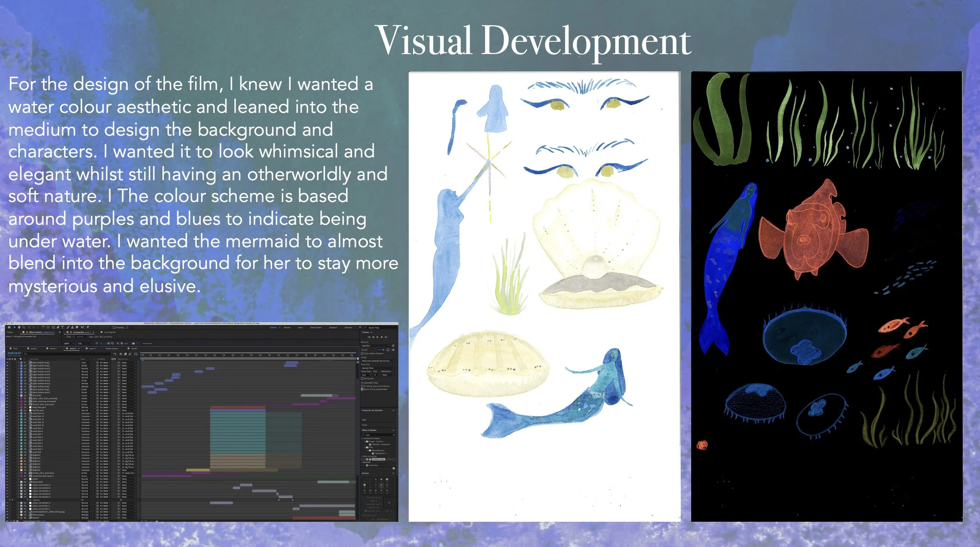Select the Hand tool in toolbar
The image size is (980, 547).
pyautogui.click(x=19, y=327)
